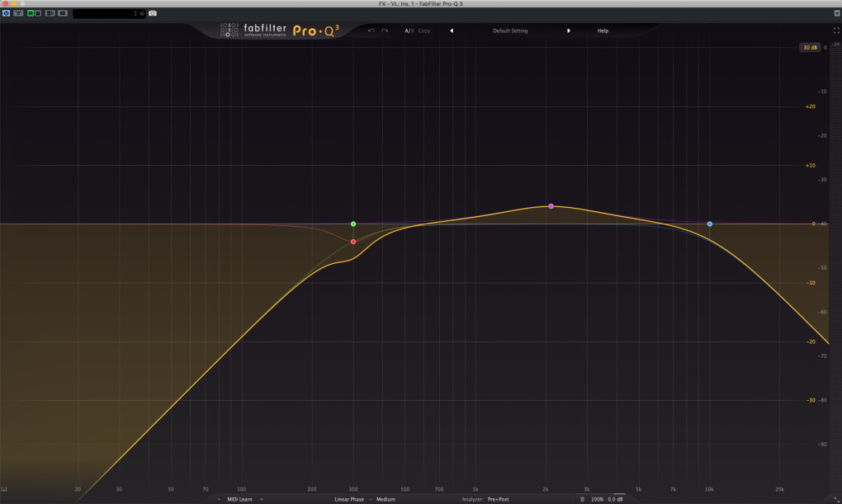
Task: Switch A/B state
Action: click(x=409, y=31)
